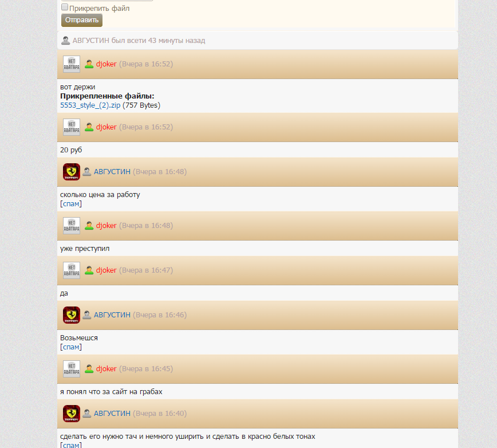497x448 pixels.
Task: Open djoker's no-avatar placeholder at 16:52 'вот держи'
Action: click(72, 64)
